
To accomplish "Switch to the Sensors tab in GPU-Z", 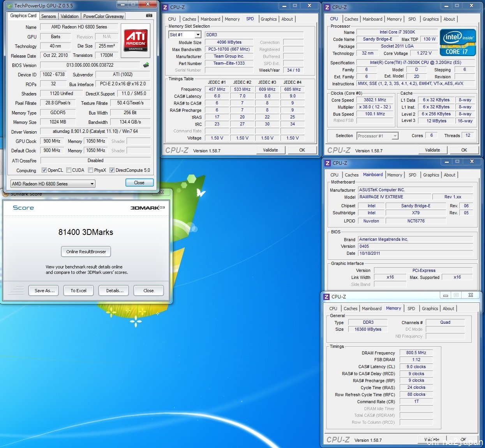I will (x=49, y=16).
